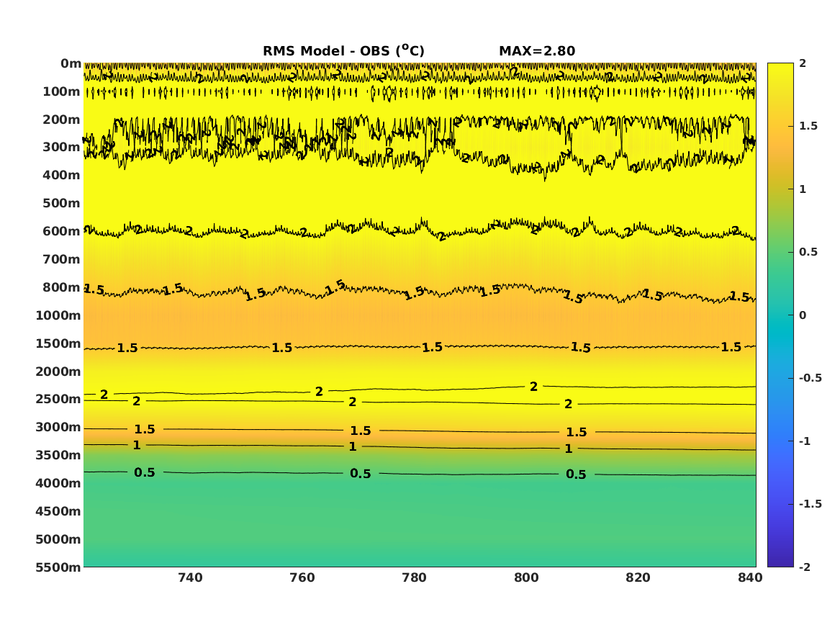Choose the '4000m' depth axis label

tap(58, 483)
